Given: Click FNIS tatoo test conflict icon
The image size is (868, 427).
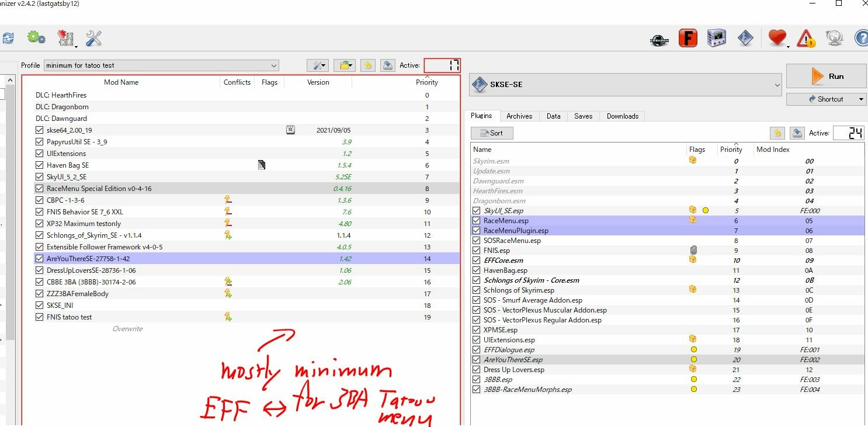Looking at the screenshot, I should click(228, 317).
